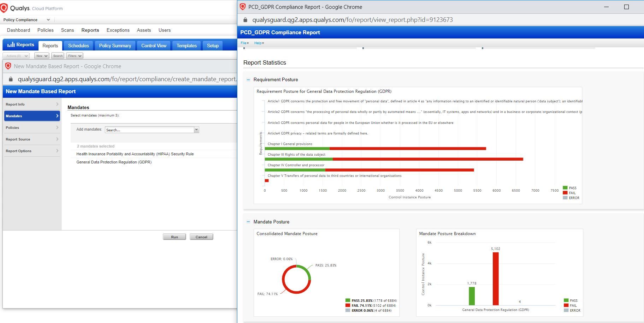The width and height of the screenshot is (644, 323).
Task: Click the Run button
Action: 175,237
